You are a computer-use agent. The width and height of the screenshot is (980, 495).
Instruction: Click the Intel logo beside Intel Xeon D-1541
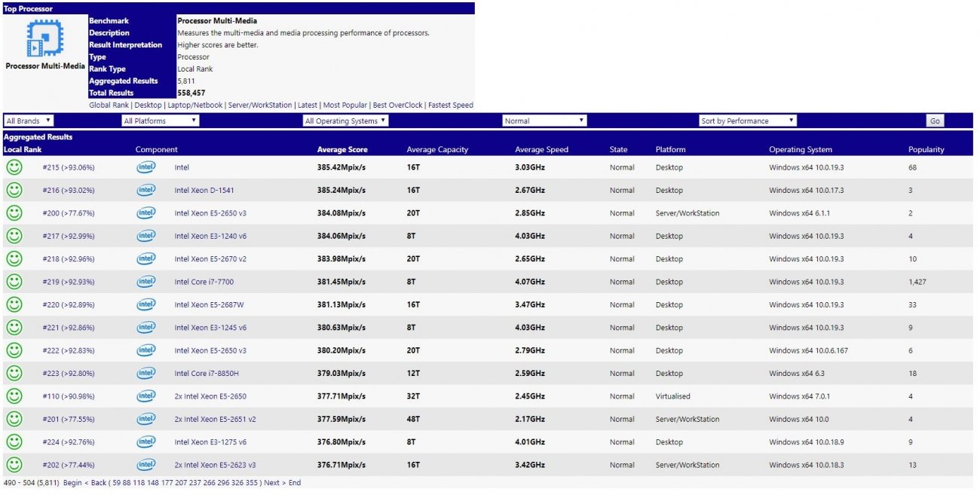[146, 190]
